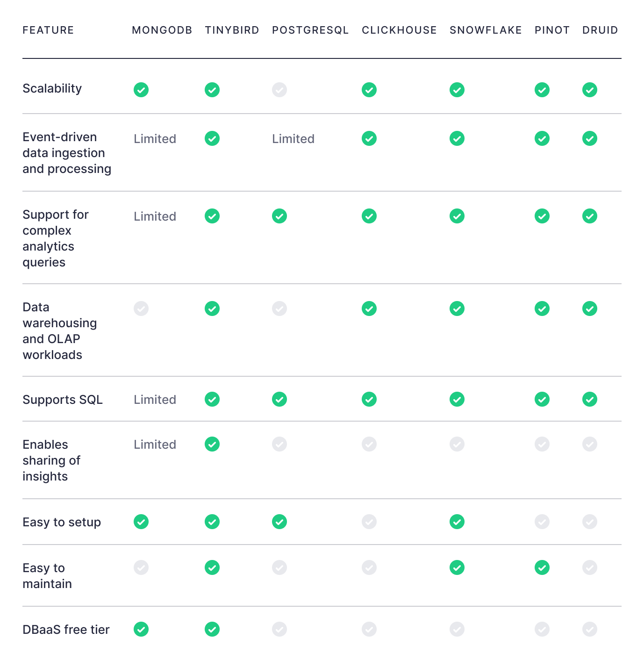Click Druid's grey check for DBaaS free tier

pyautogui.click(x=590, y=629)
